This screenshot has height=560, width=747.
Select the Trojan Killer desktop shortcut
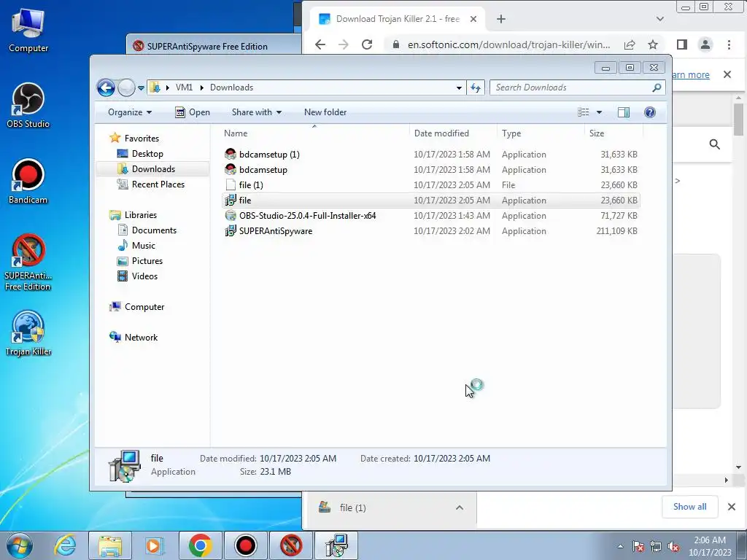[x=28, y=332]
